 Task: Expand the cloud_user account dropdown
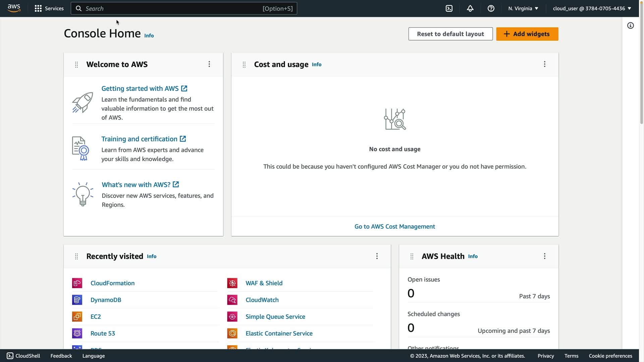pyautogui.click(x=592, y=8)
